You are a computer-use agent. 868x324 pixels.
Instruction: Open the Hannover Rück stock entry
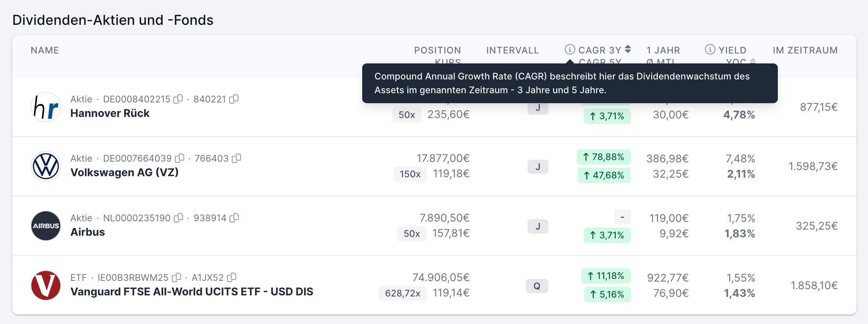[110, 113]
